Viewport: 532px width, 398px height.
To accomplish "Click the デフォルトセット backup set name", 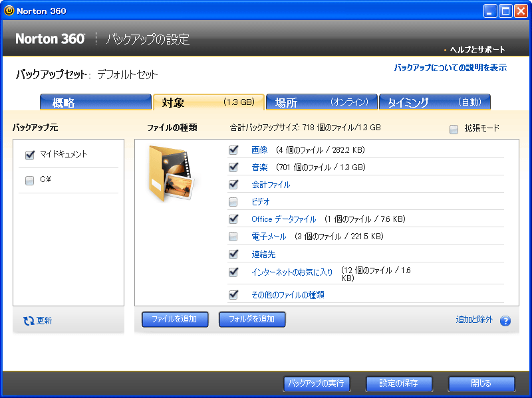I will 127,74.
